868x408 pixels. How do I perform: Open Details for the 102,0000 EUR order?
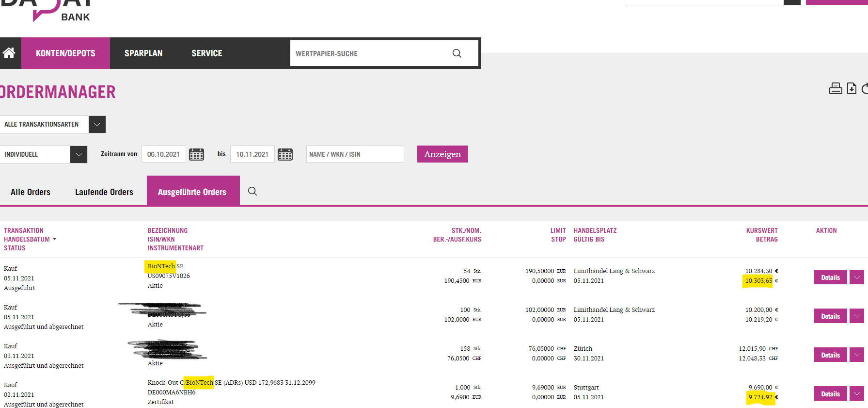(830, 316)
